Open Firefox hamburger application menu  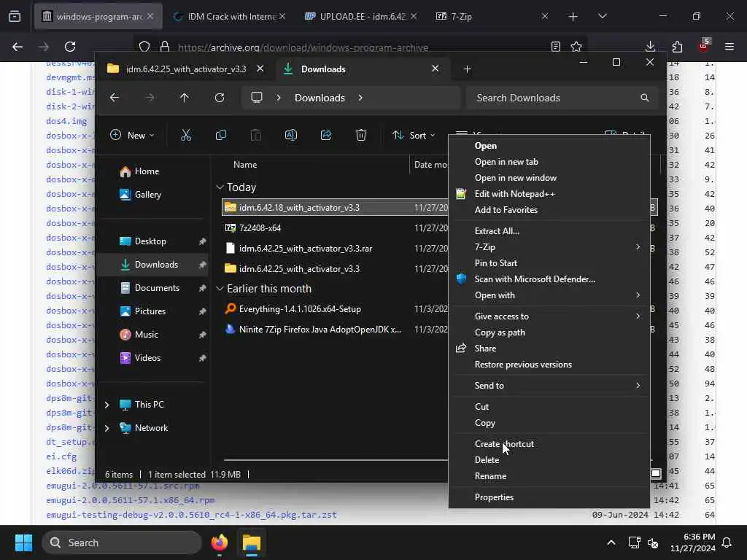click(729, 47)
